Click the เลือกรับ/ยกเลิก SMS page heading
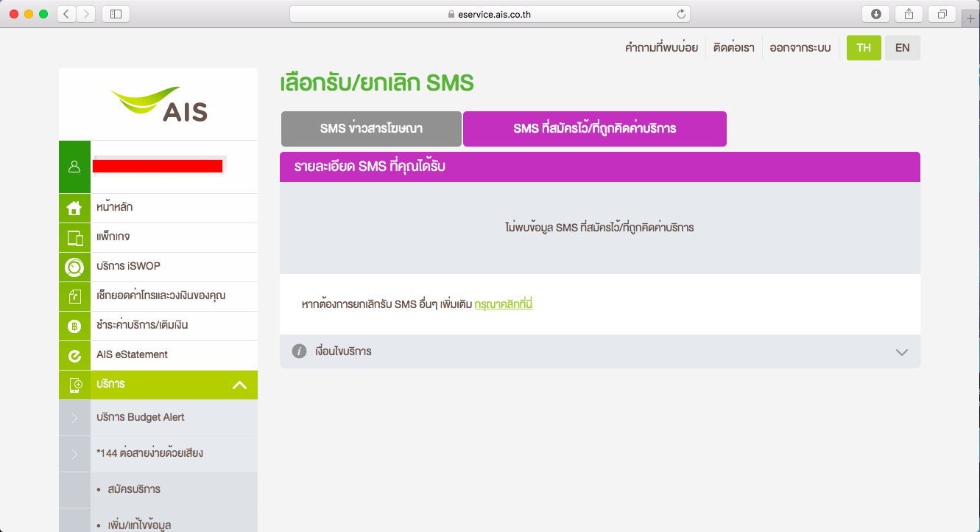 click(377, 83)
